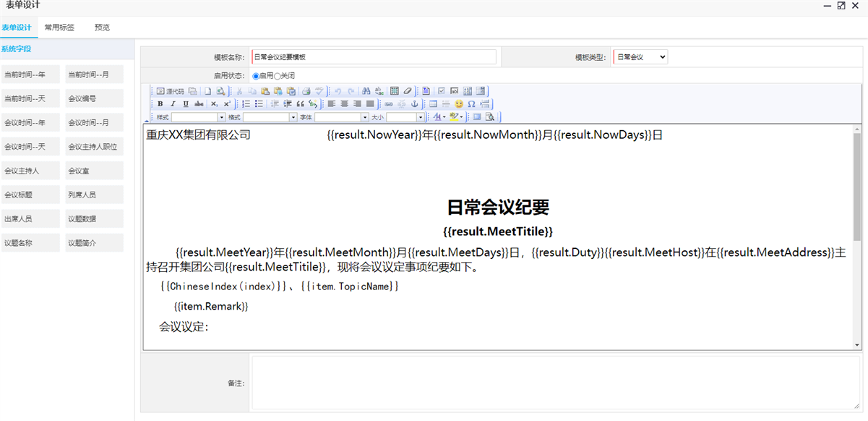Click the 备注 textarea

pyautogui.click(x=555, y=383)
